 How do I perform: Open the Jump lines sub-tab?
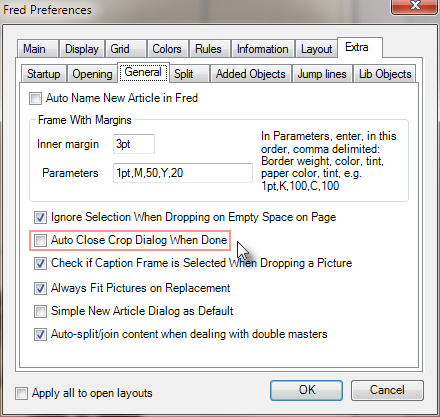pos(322,74)
